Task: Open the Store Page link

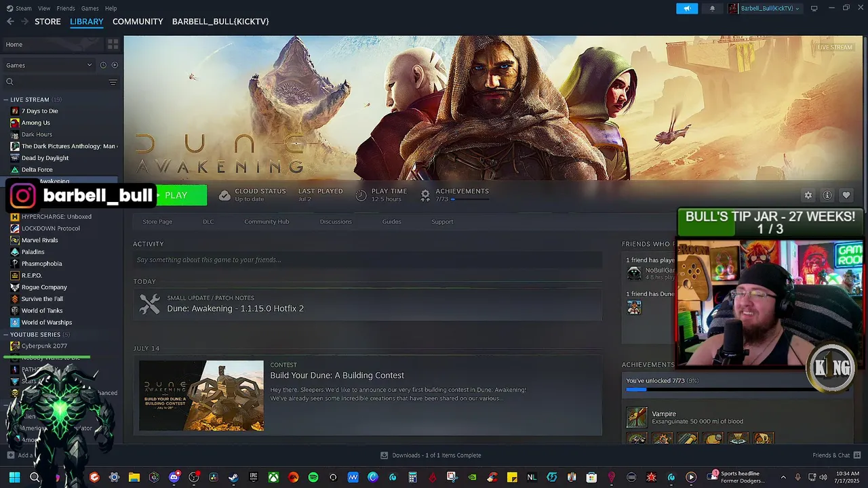Action: coord(157,222)
